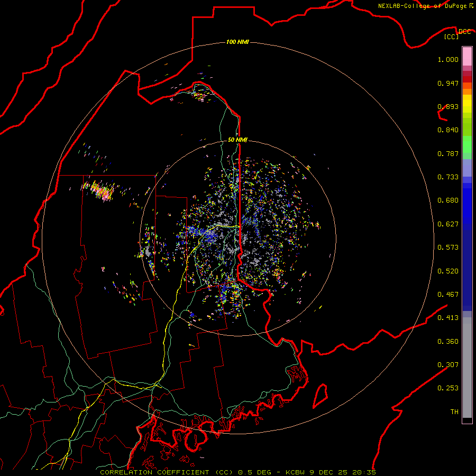Click the TH threshold legend label
The width and height of the screenshot is (476, 476).
pos(454,412)
